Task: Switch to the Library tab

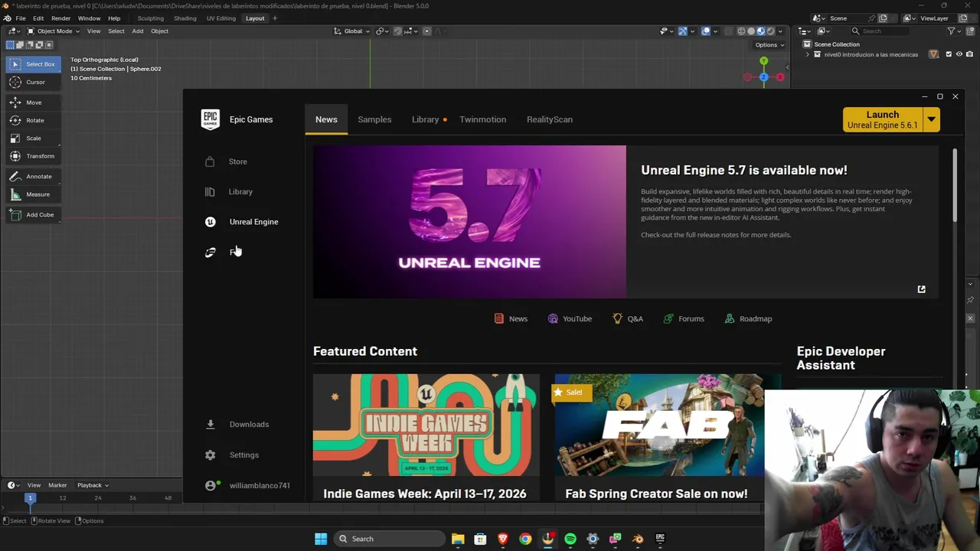Action: [425, 119]
